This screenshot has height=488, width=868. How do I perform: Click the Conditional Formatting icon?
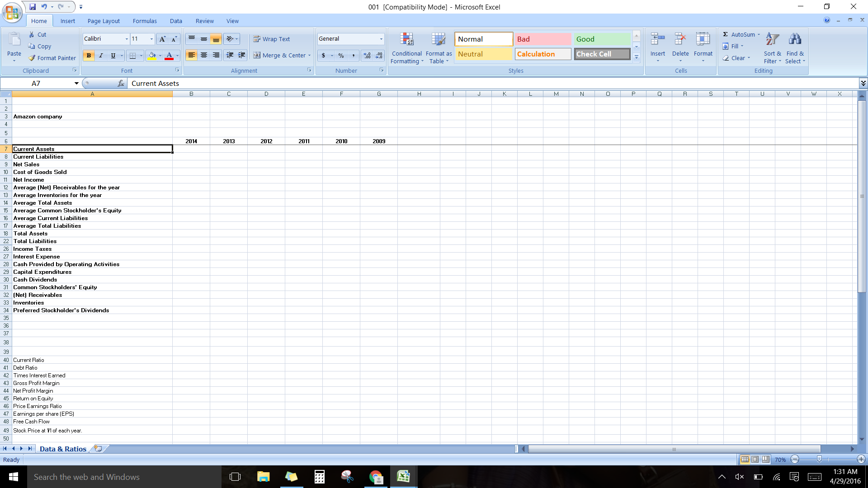point(406,41)
